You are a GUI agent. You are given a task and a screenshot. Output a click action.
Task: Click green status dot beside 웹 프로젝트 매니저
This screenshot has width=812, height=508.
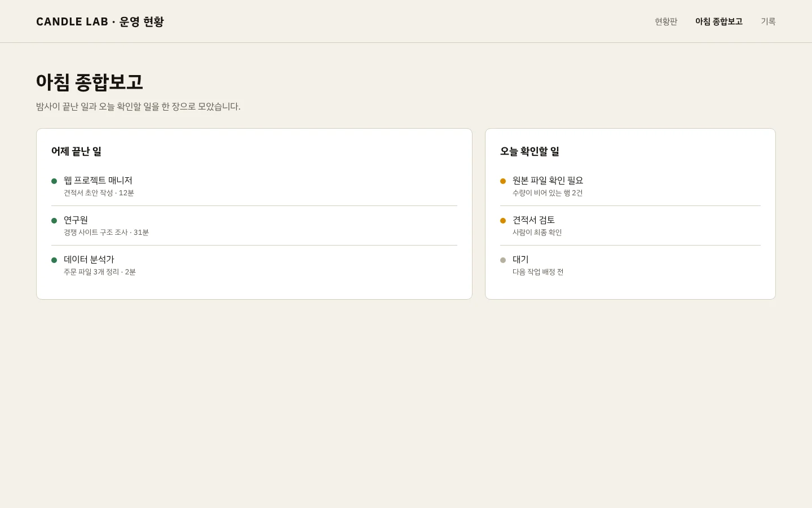coord(54,181)
